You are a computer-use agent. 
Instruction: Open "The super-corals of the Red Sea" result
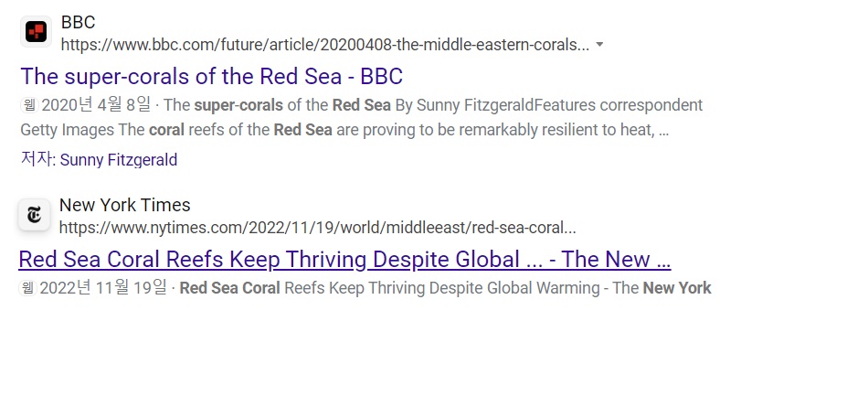click(211, 76)
